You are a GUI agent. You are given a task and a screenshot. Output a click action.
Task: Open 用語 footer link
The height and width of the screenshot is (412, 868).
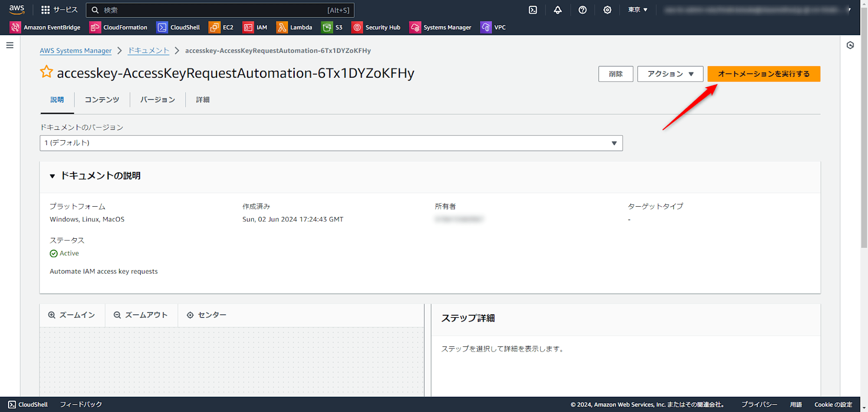point(796,405)
